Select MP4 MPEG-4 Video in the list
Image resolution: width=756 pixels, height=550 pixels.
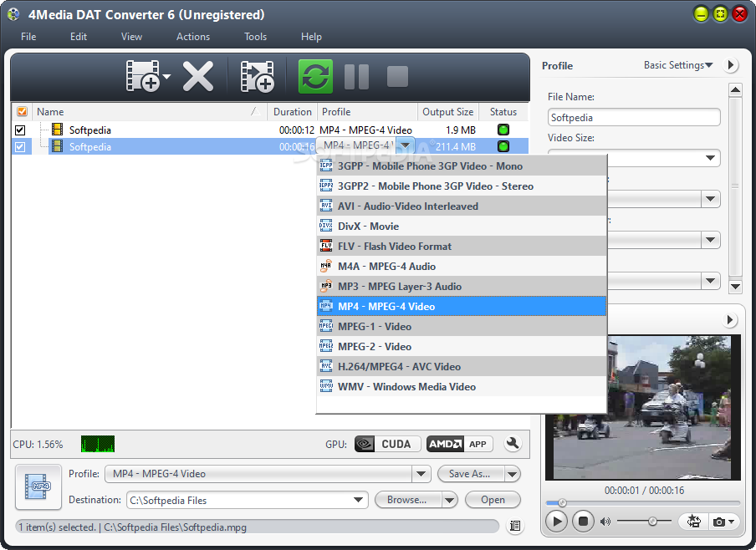pos(462,306)
